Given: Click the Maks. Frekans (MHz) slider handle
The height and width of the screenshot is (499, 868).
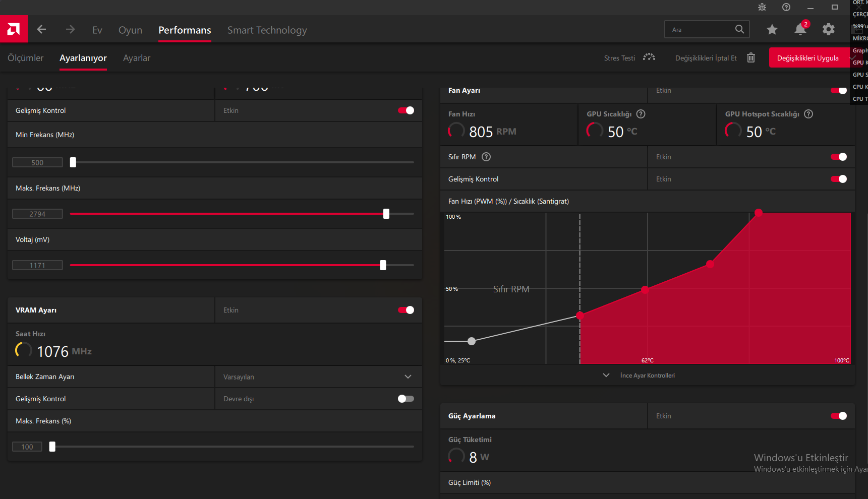Looking at the screenshot, I should click(x=386, y=214).
